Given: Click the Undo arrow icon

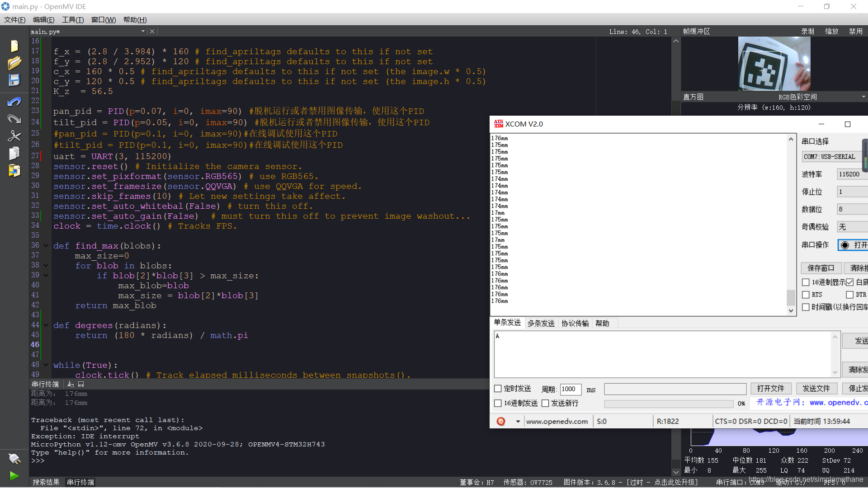Looking at the screenshot, I should tap(14, 102).
